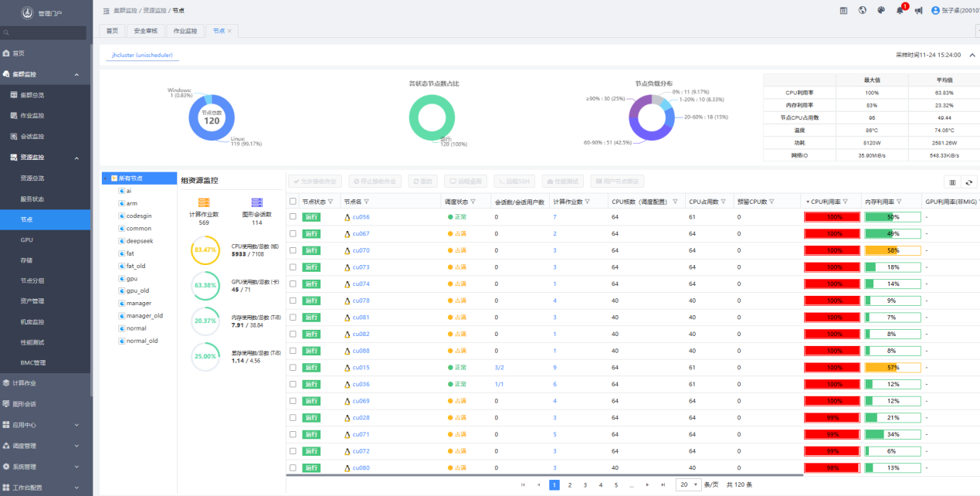Click the megaphone announcement icon
980x496 pixels.
click(918, 11)
